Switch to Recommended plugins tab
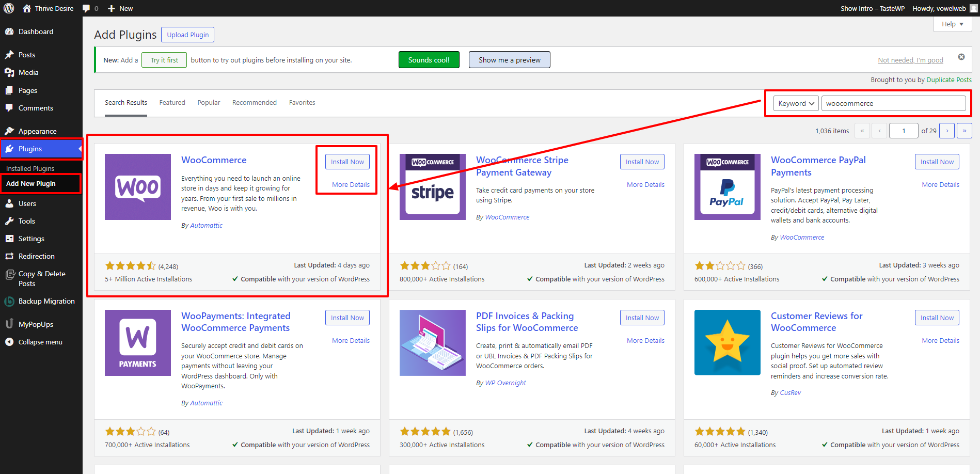 click(x=255, y=103)
